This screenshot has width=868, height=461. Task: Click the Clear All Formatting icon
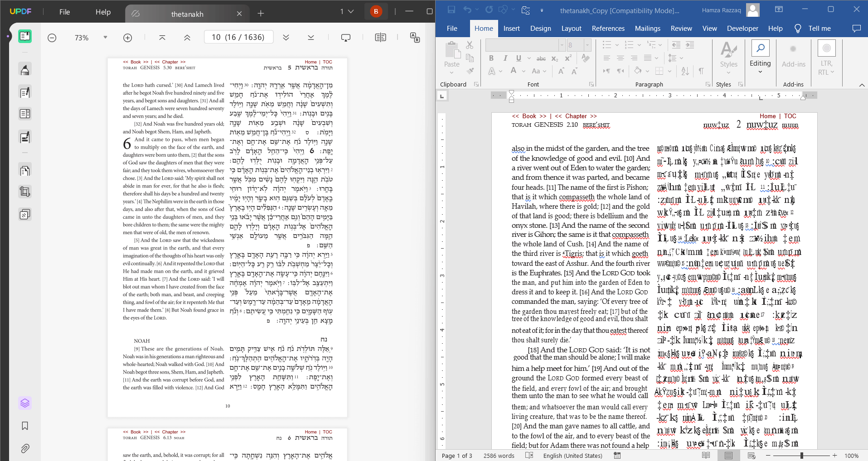586,58
